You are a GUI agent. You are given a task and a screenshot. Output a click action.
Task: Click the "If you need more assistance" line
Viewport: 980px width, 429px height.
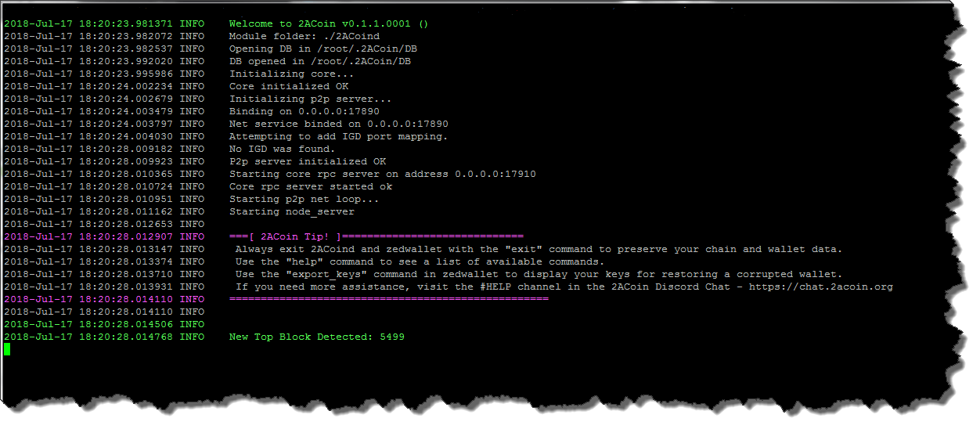click(x=564, y=287)
